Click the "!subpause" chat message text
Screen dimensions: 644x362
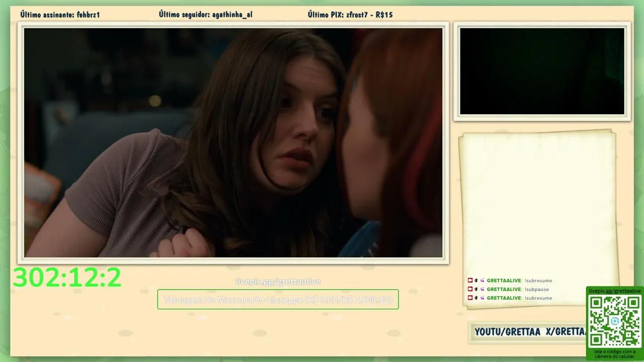point(537,289)
